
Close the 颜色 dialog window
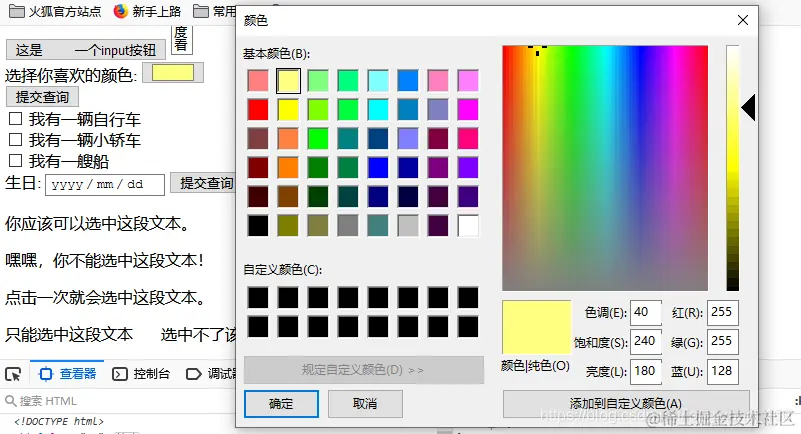(x=743, y=20)
